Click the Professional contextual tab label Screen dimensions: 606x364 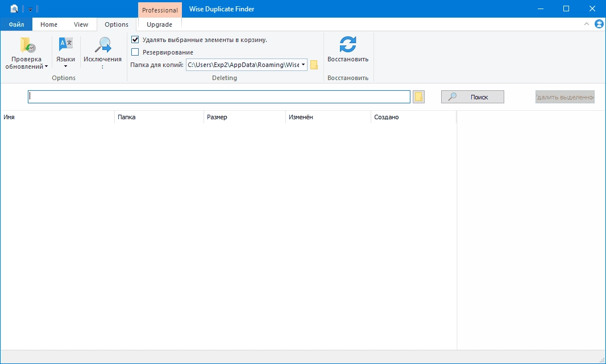pos(160,10)
